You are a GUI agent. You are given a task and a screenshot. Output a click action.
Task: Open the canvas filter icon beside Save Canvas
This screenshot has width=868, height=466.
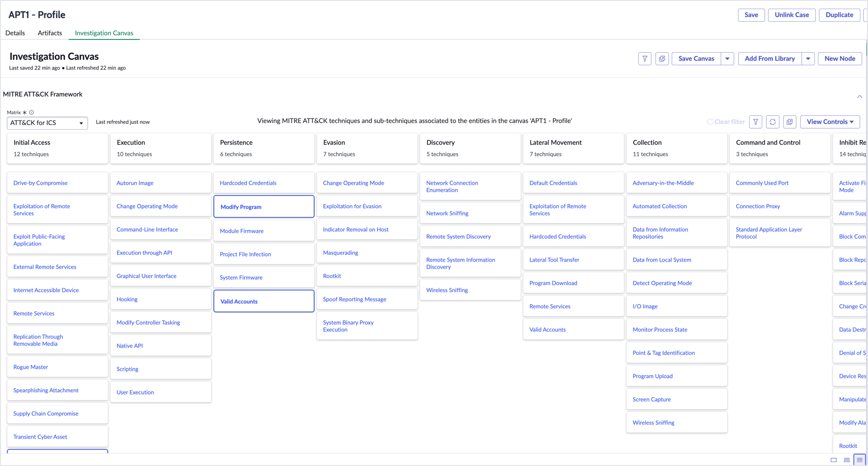coord(644,59)
